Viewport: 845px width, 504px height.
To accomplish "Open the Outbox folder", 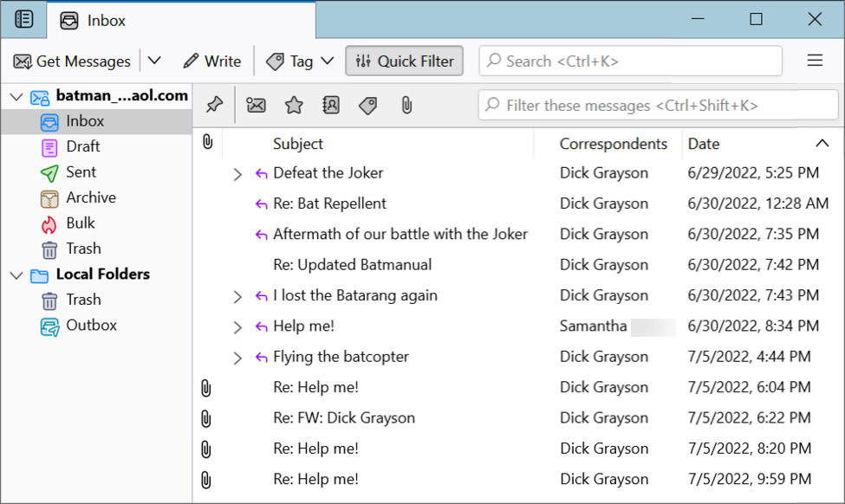I will [91, 326].
